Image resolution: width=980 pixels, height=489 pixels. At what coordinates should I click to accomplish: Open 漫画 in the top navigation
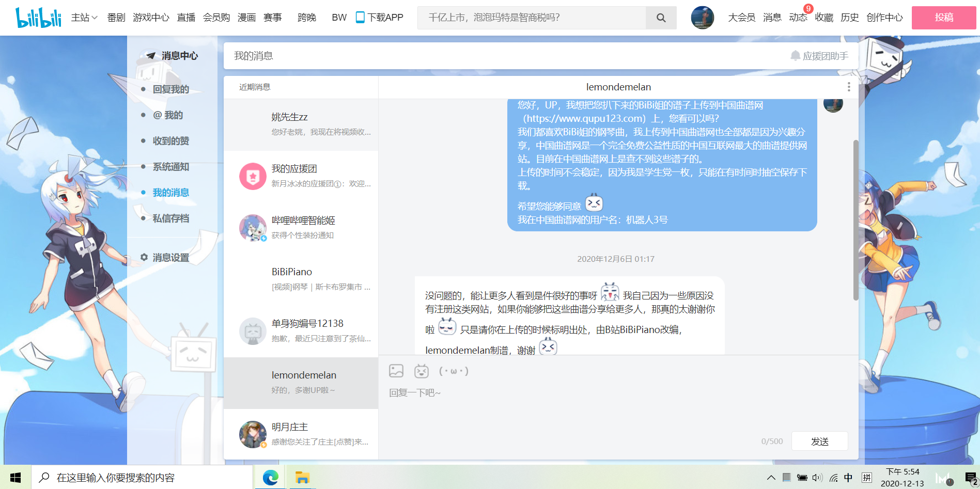(x=247, y=18)
